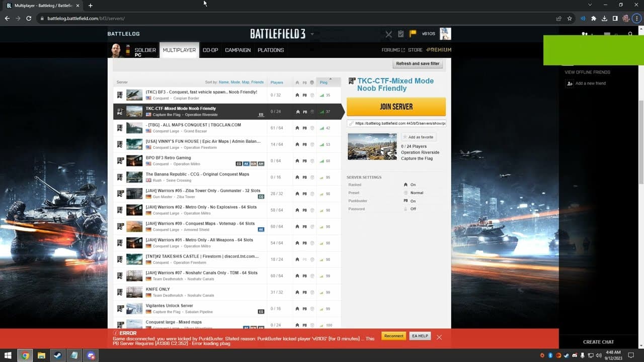644x362 pixels.
Task: Open the assignments clipboard icon in Battlelog header
Action: (x=401, y=34)
